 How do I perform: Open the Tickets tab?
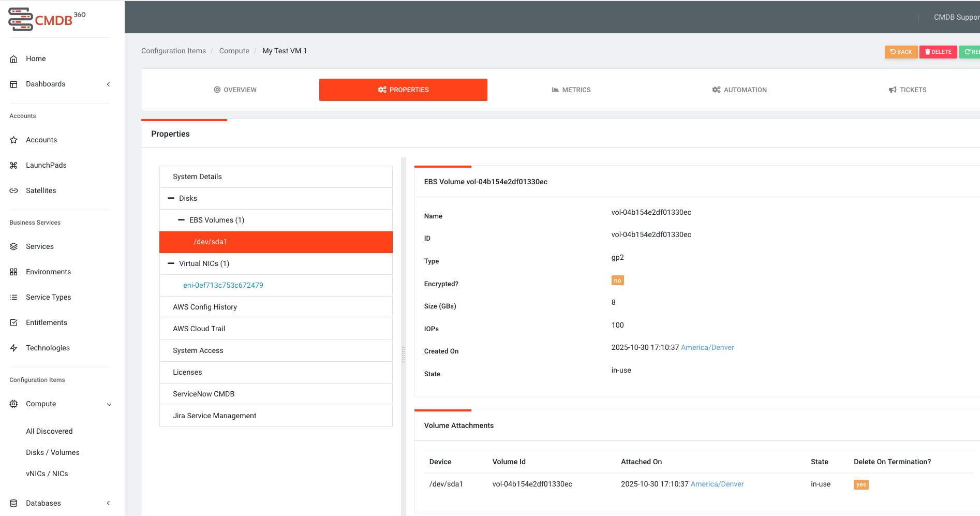pyautogui.click(x=908, y=90)
